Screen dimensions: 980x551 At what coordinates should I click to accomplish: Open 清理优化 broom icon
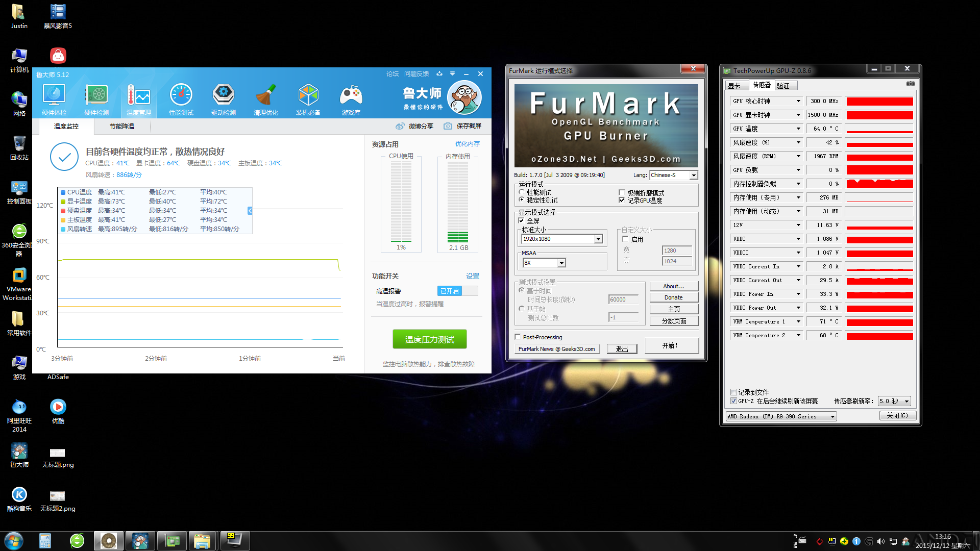266,100
